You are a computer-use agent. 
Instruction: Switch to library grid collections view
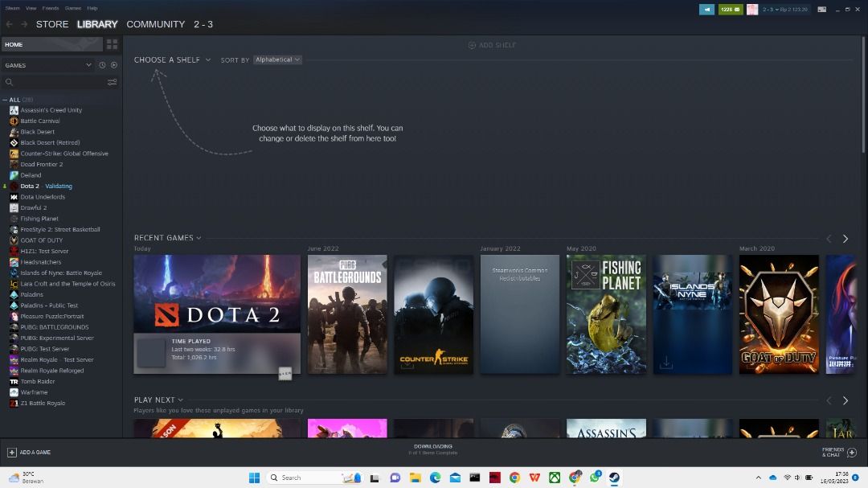[x=112, y=44]
